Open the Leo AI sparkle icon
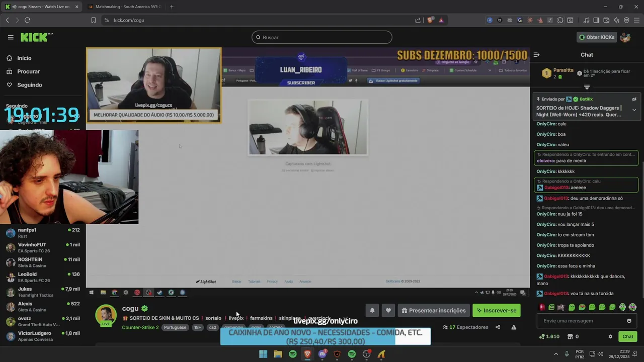The width and height of the screenshot is (644, 362). coord(616,20)
